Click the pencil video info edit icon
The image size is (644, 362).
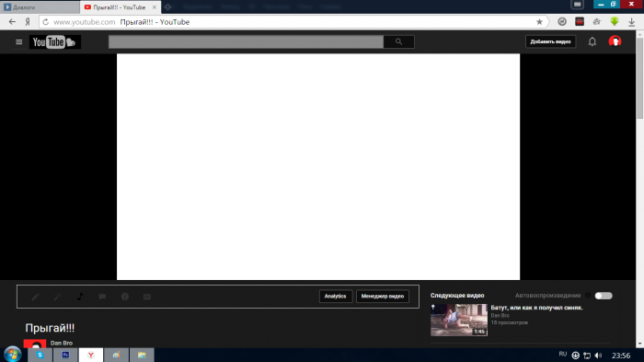click(35, 297)
